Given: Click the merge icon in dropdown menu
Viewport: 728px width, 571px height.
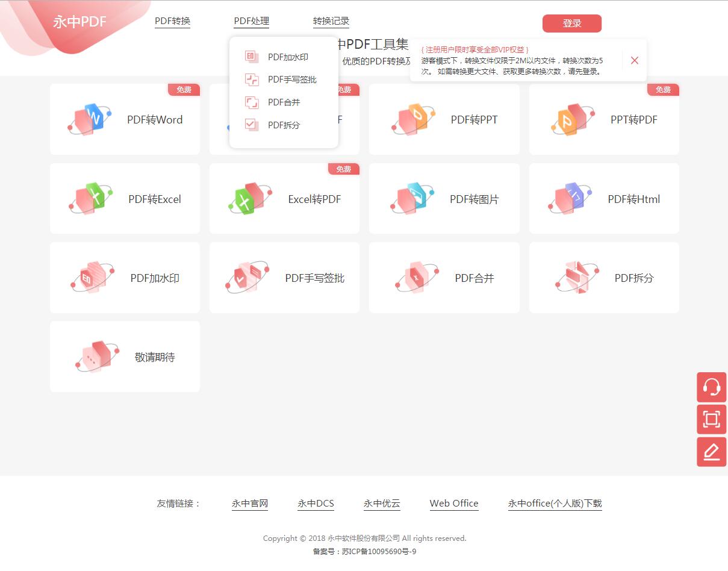Looking at the screenshot, I should point(252,102).
